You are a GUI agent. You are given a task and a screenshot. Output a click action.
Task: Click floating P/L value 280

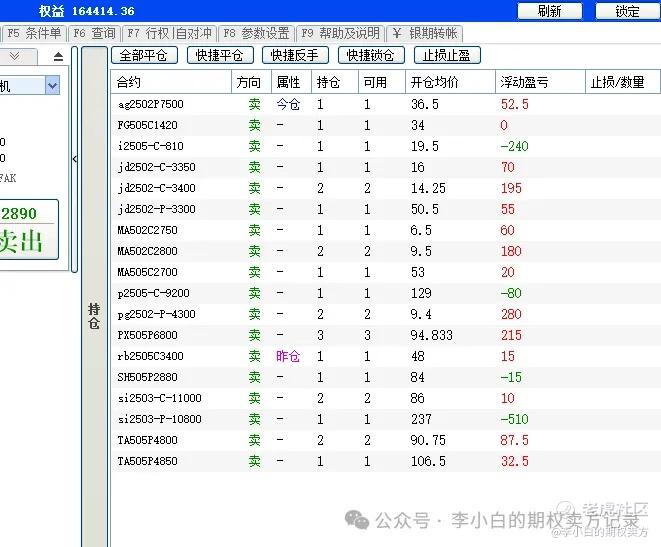pos(511,314)
